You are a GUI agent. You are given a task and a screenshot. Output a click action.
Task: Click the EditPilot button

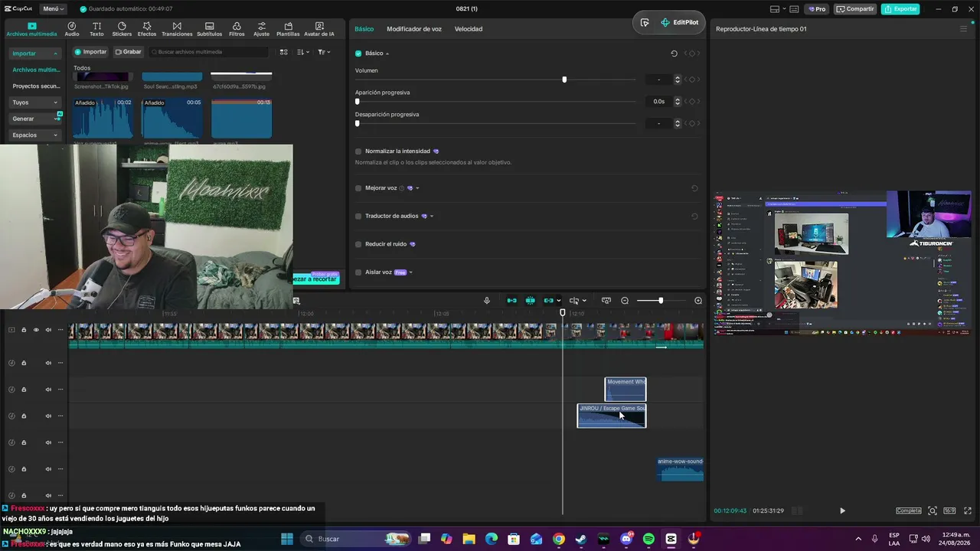click(680, 23)
